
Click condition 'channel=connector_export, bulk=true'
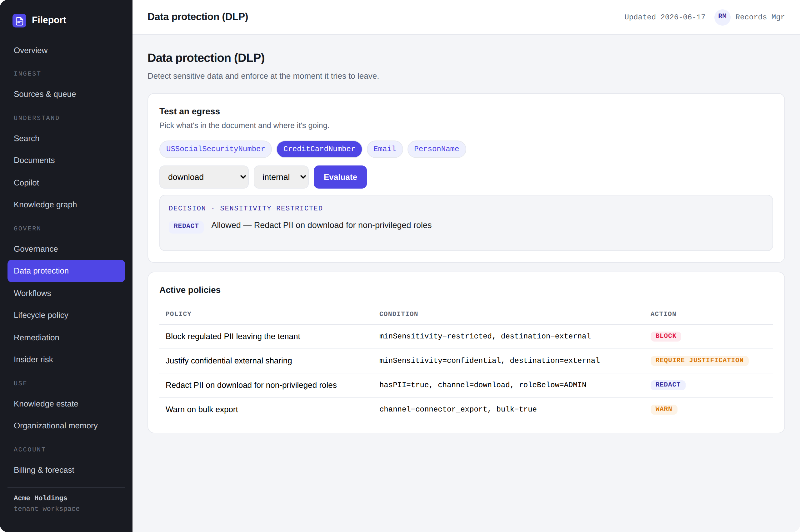(x=458, y=410)
